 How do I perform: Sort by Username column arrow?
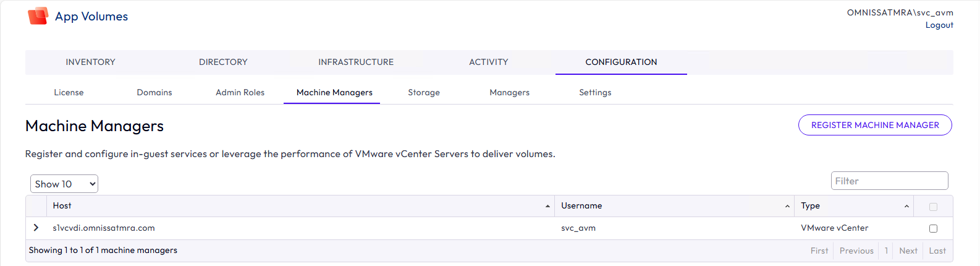(787, 206)
